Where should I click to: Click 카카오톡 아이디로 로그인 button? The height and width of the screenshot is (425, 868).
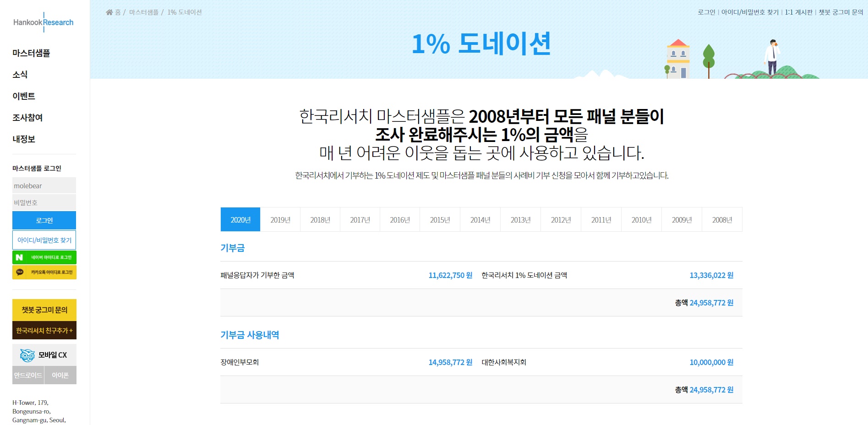44,272
